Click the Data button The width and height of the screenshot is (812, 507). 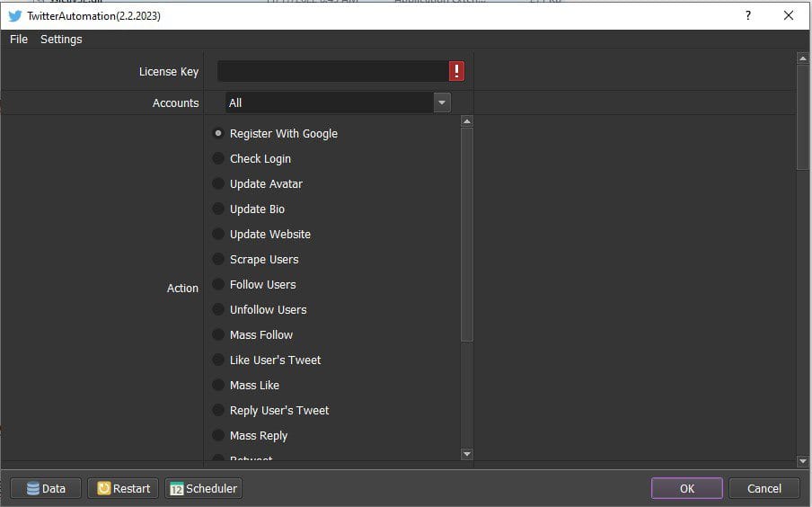click(46, 488)
